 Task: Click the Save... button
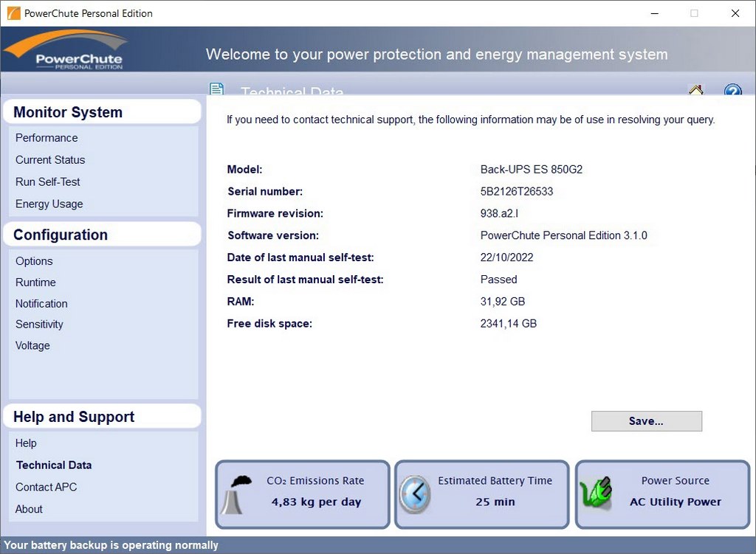coord(647,421)
